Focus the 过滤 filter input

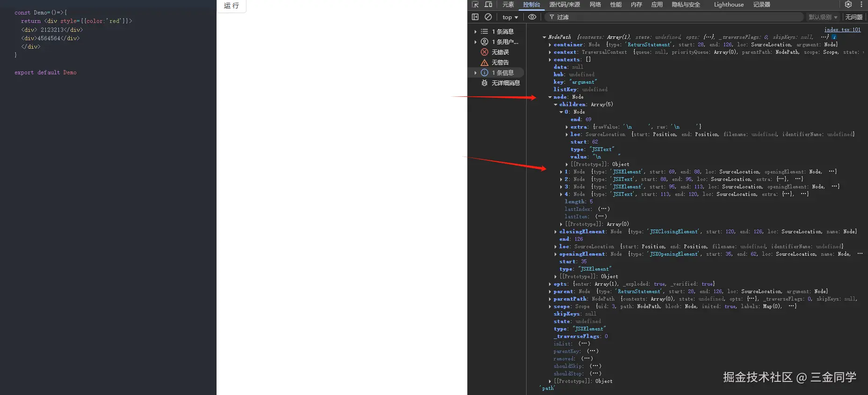tap(674, 17)
